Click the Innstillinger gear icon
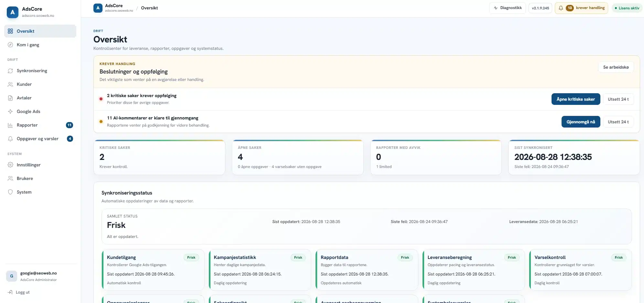 tap(10, 165)
